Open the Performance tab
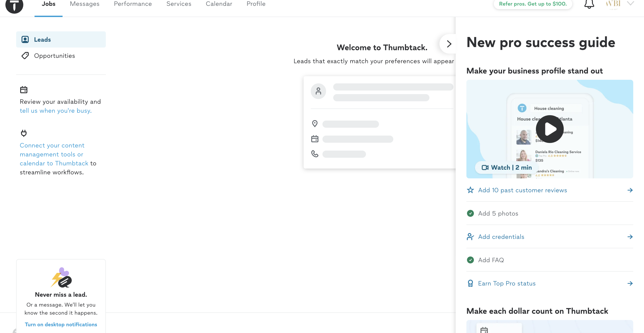This screenshot has height=333, width=644. point(133,4)
